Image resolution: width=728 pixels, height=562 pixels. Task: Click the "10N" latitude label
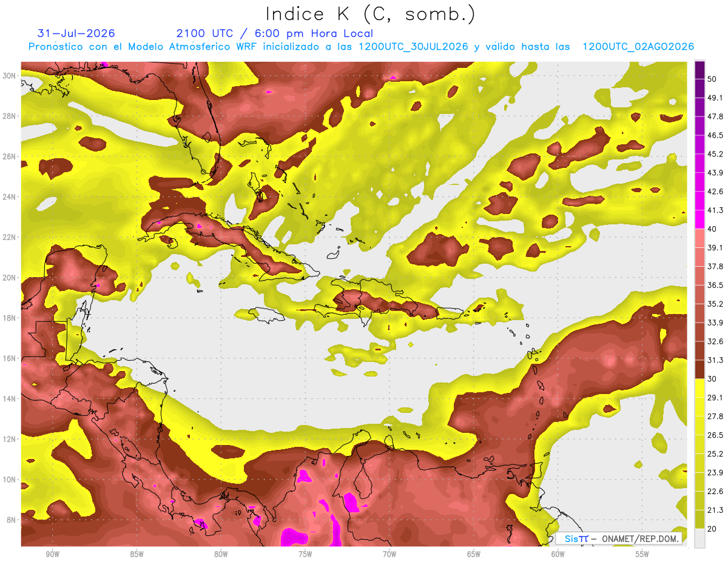point(9,480)
